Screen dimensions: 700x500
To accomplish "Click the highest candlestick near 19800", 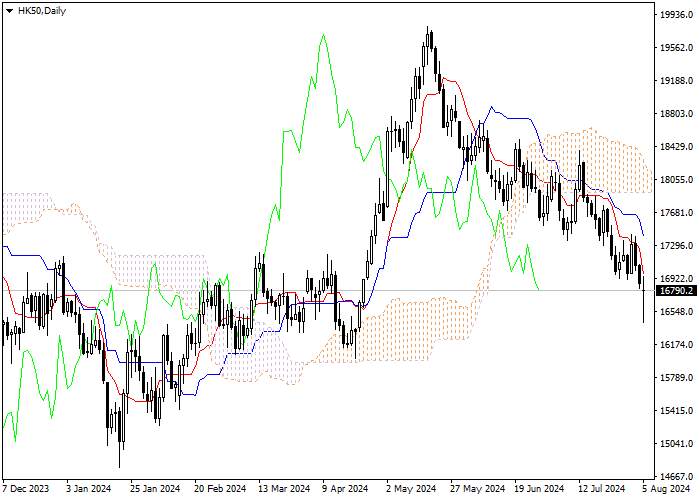I will 428,40.
